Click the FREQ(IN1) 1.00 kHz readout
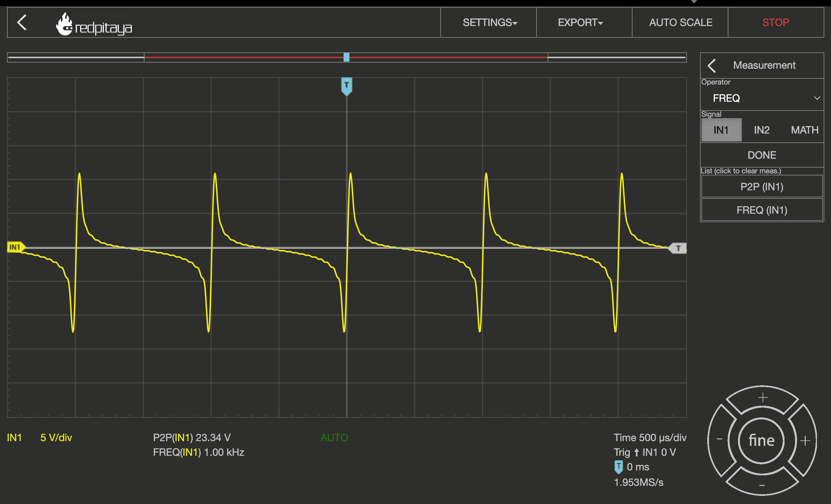 click(199, 453)
